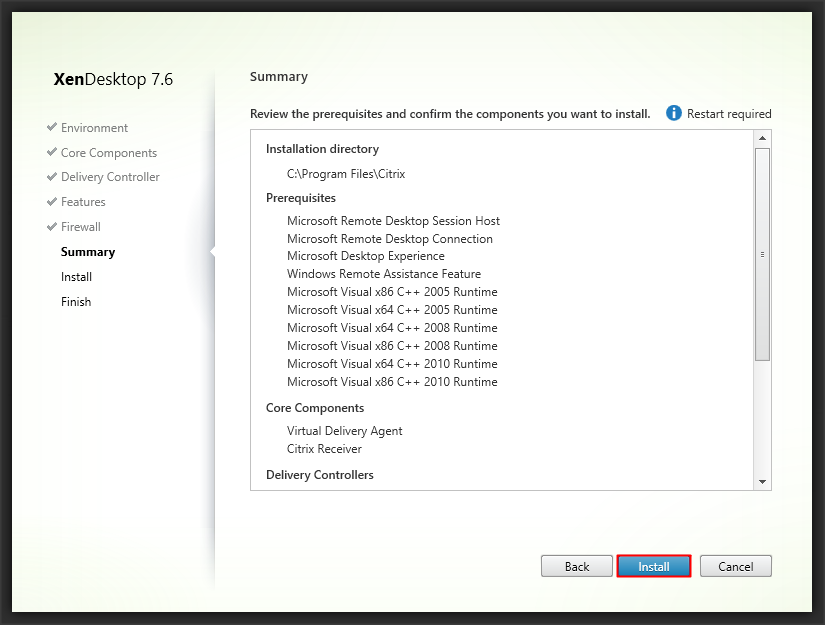The height and width of the screenshot is (625, 825).
Task: Click the Restart required info icon
Action: tap(674, 113)
